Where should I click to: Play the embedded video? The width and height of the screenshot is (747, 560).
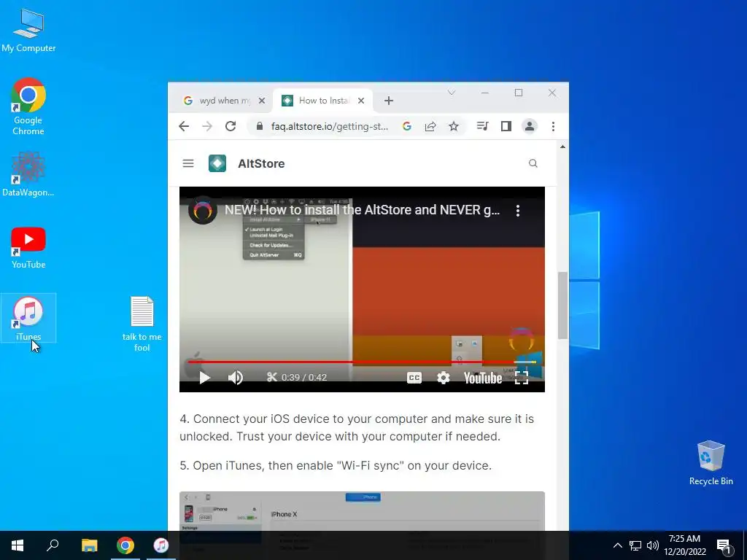pos(204,378)
